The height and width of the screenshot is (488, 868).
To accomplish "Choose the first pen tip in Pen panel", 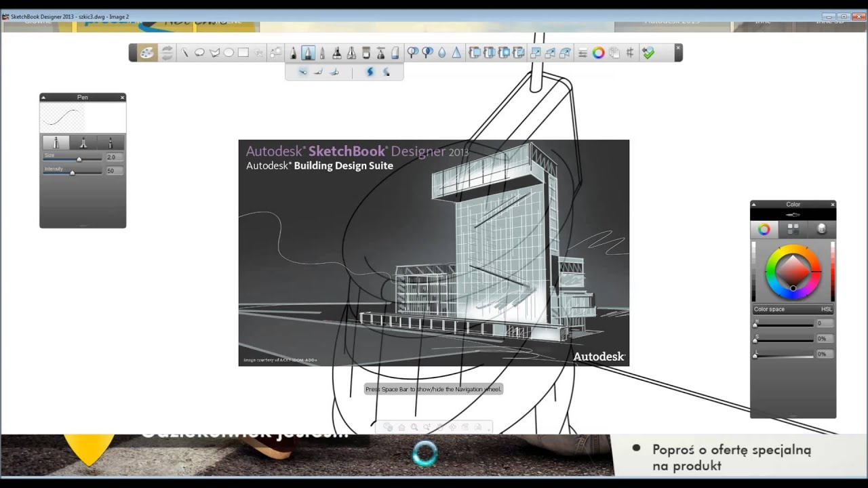I will pos(56,142).
